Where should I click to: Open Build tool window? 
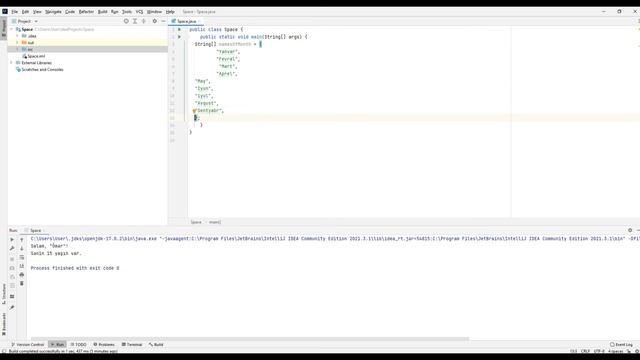156,344
